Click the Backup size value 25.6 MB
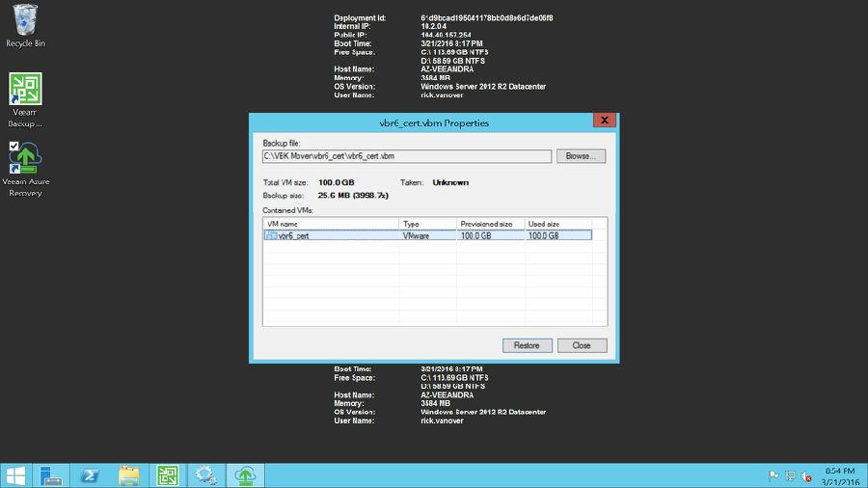The width and height of the screenshot is (868, 488). (x=353, y=196)
